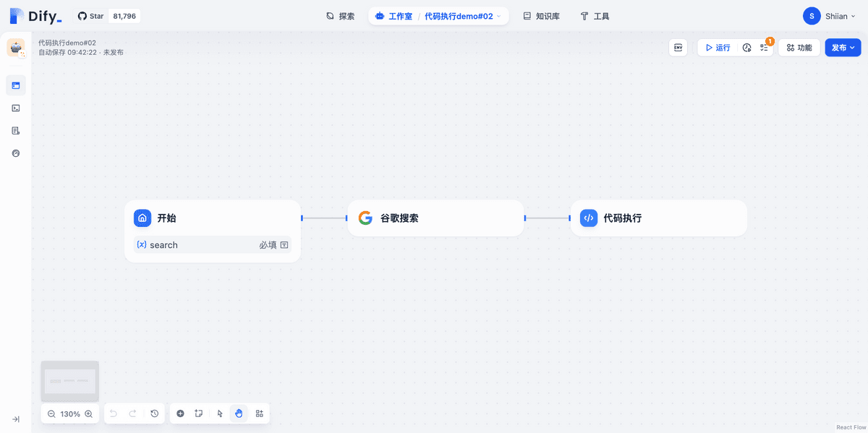Zoom out the canvas with minus magnifier
Viewport: 868px width, 433px height.
[x=51, y=414]
